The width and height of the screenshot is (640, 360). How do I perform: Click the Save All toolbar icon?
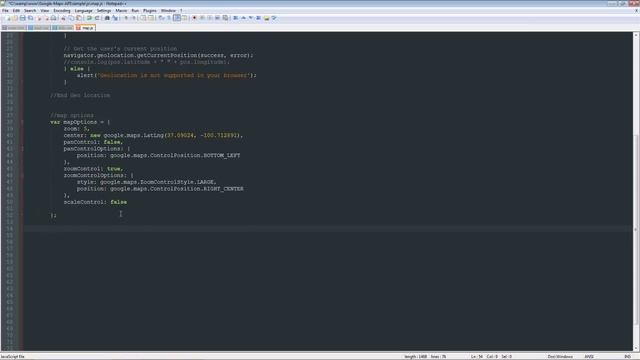tap(31, 18)
